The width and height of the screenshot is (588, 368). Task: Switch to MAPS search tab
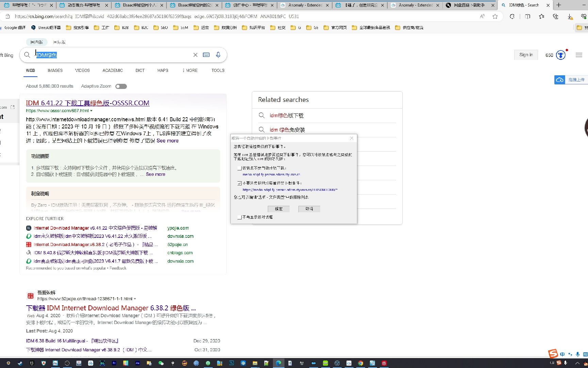[163, 71]
